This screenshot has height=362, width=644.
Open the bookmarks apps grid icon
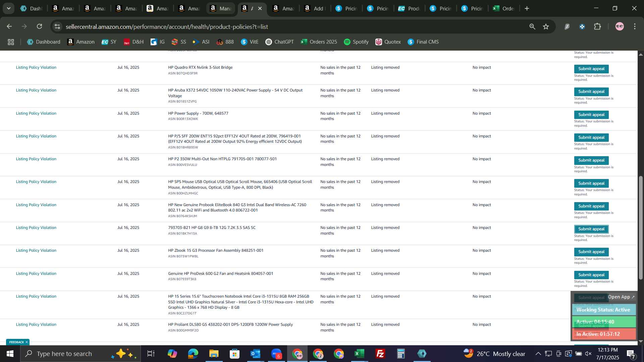coord(11,42)
